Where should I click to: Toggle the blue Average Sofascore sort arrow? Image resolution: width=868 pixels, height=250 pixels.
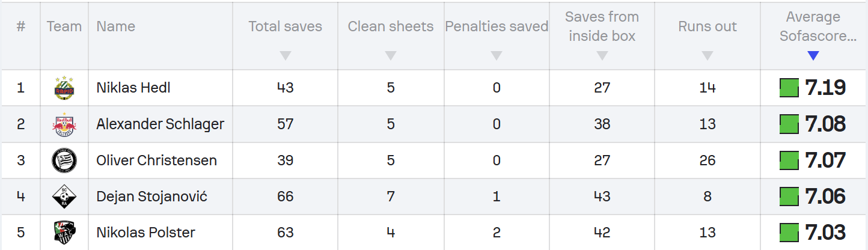(813, 56)
